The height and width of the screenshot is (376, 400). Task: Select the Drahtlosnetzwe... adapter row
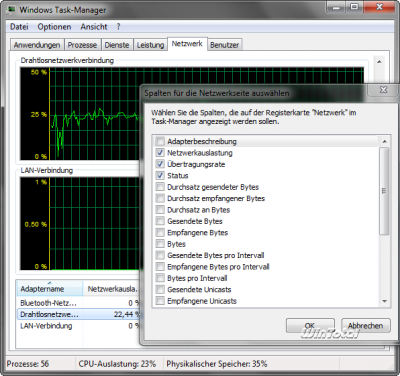pos(78,314)
